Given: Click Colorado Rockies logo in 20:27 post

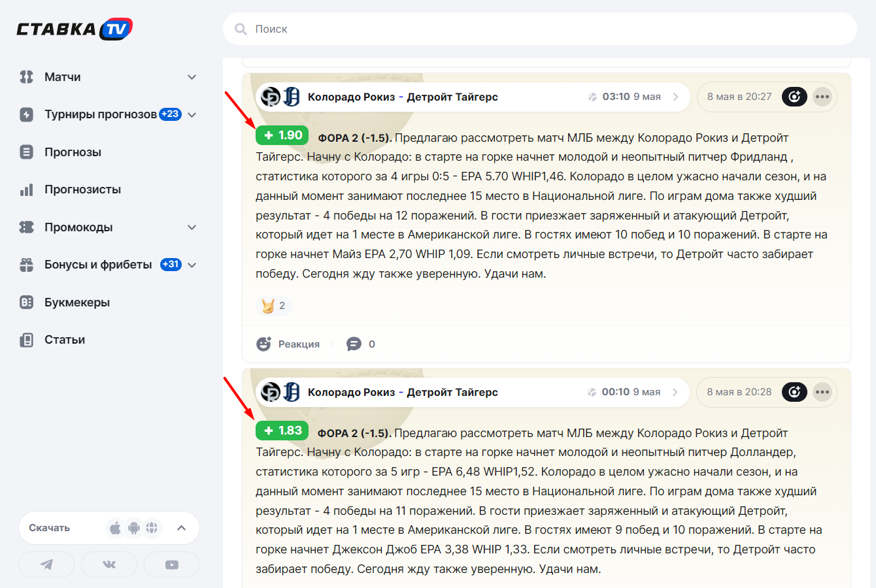Looking at the screenshot, I should [x=271, y=97].
